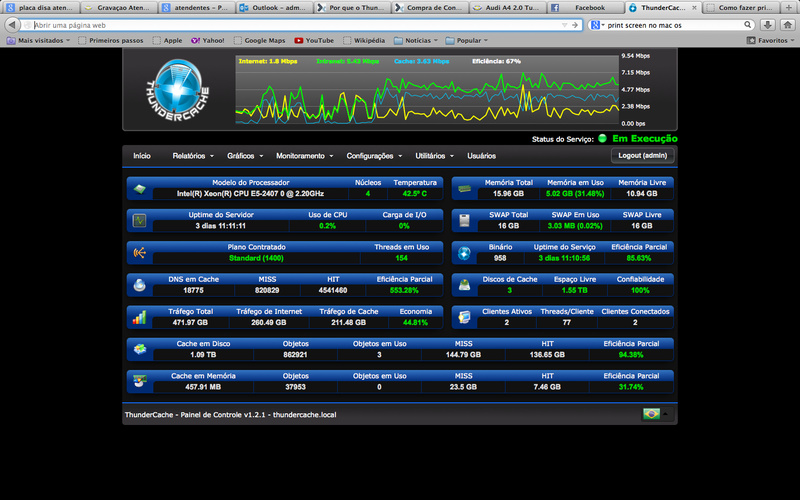Click the 1.55 TB Espaço Livre value
Screen dimensions: 800x500
[x=574, y=290]
